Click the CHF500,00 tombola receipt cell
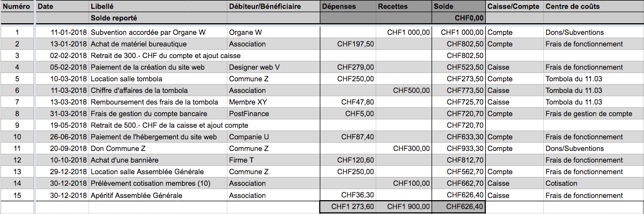This screenshot has width=644, height=214. coord(403,90)
